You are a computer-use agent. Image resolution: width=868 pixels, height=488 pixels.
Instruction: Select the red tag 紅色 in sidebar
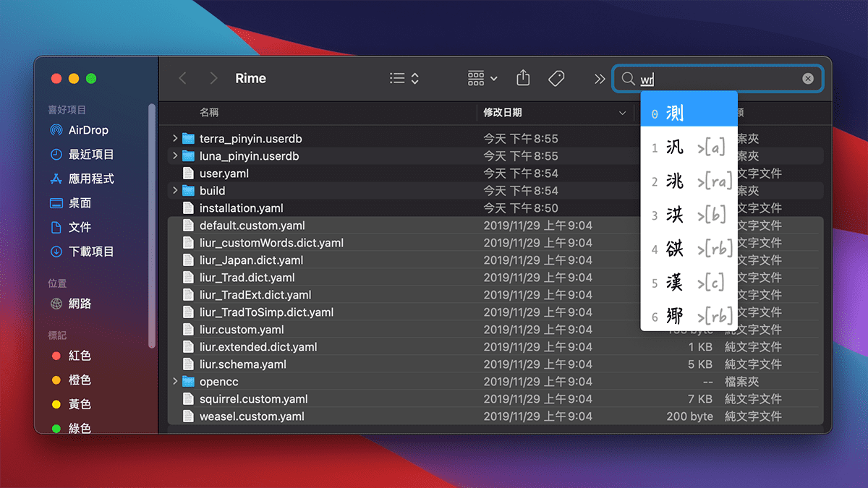coord(79,356)
